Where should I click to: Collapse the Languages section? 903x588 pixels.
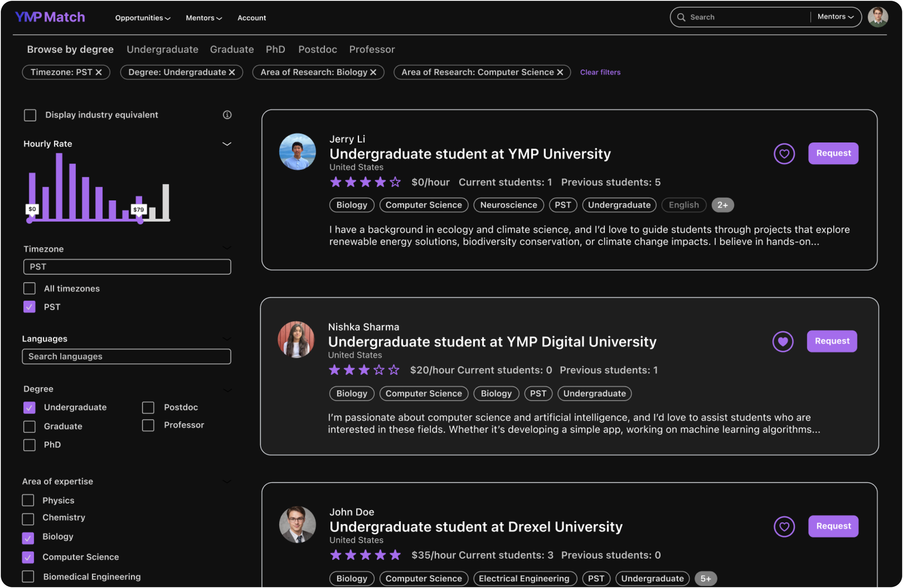pos(227,338)
